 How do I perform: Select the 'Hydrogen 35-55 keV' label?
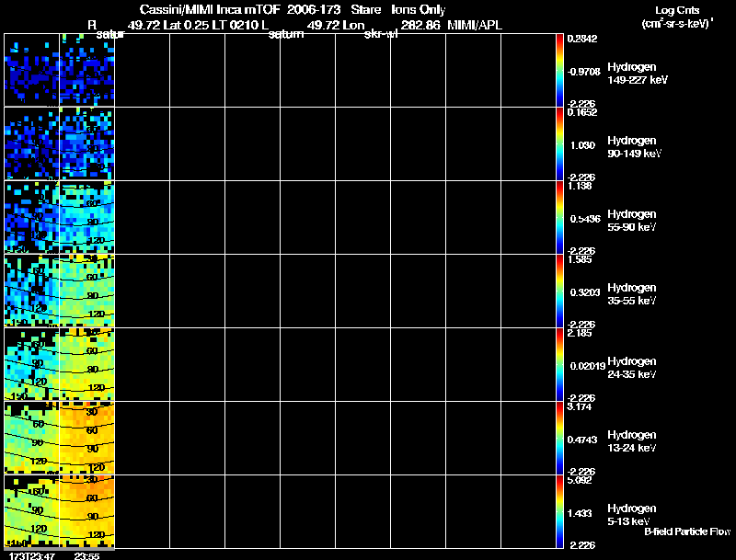[x=632, y=294]
